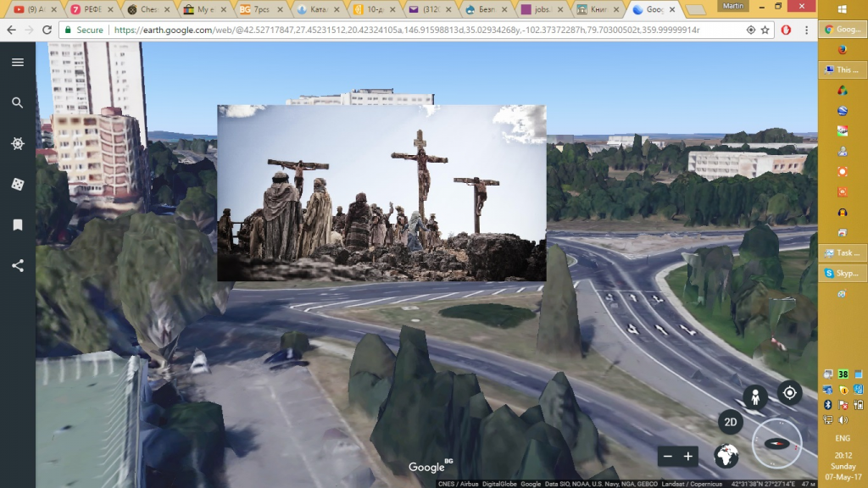The image size is (868, 488).
Task: Switch to the 'My e' tab
Action: [204, 9]
